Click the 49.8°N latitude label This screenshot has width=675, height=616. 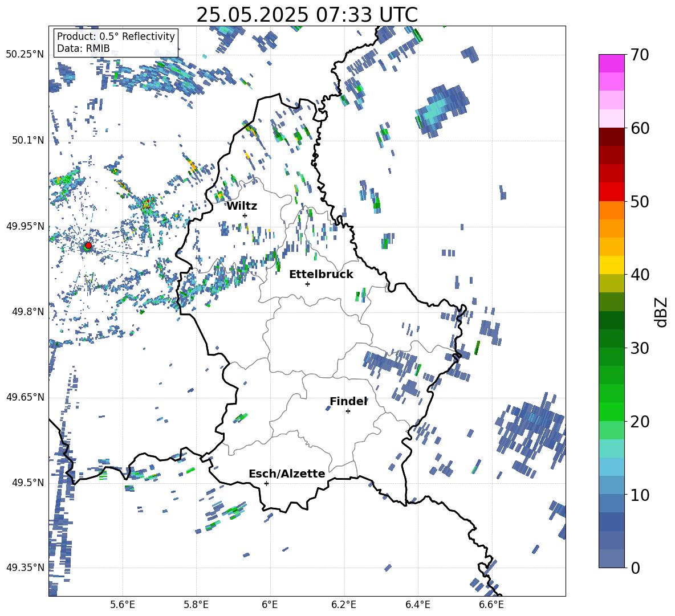28,312
